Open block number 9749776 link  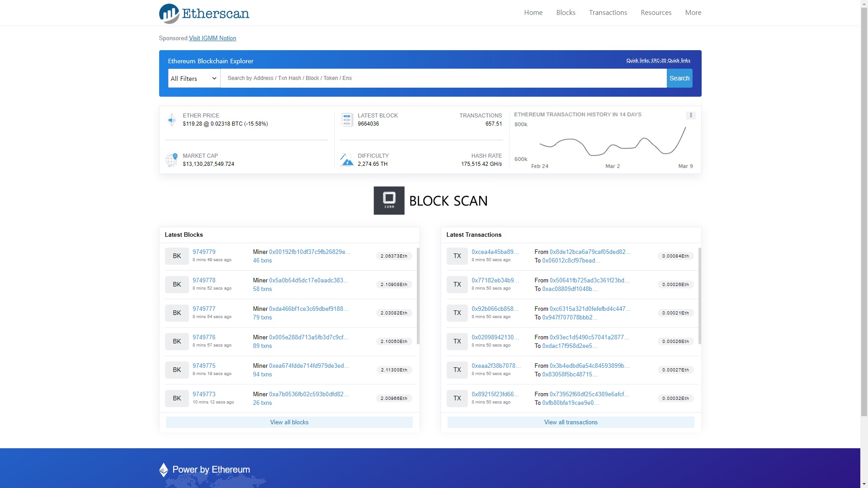[204, 338]
